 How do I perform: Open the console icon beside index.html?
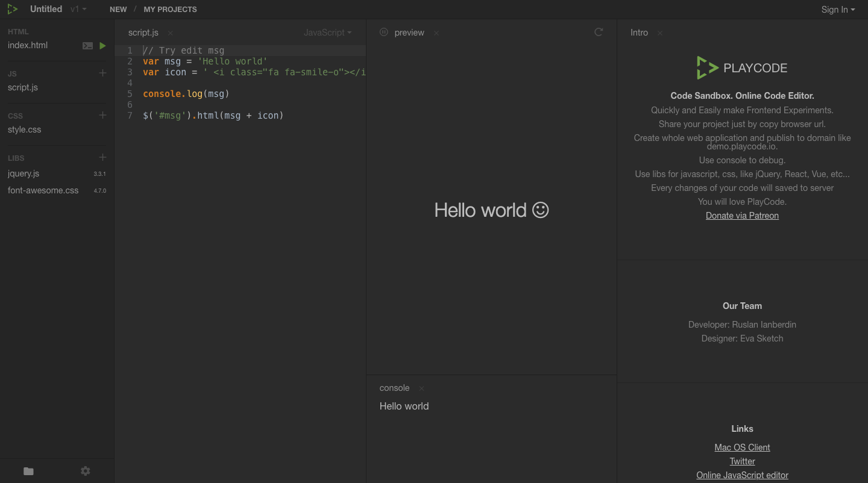[87, 46]
